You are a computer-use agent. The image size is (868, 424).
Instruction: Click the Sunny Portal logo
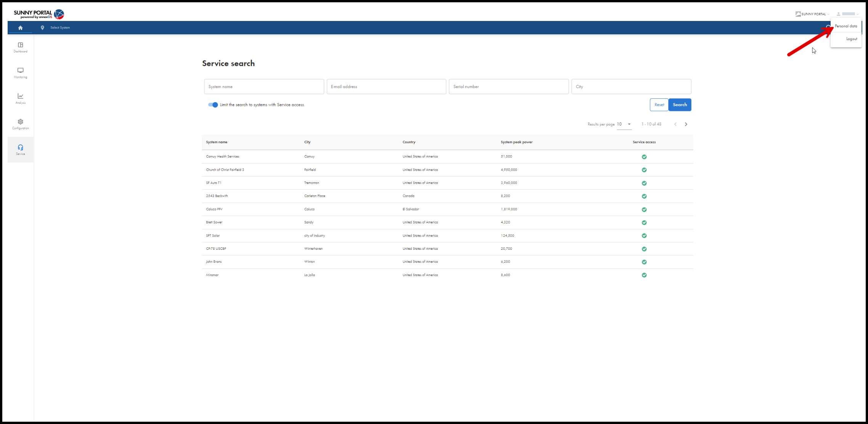click(x=37, y=14)
